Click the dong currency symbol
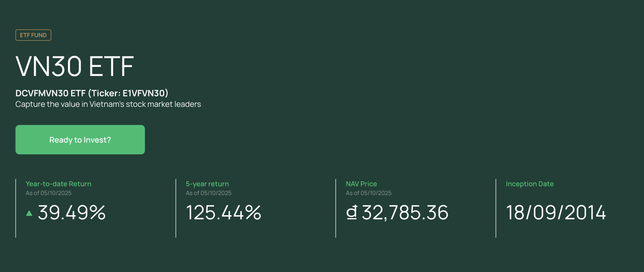This screenshot has width=644, height=272. coord(352,212)
